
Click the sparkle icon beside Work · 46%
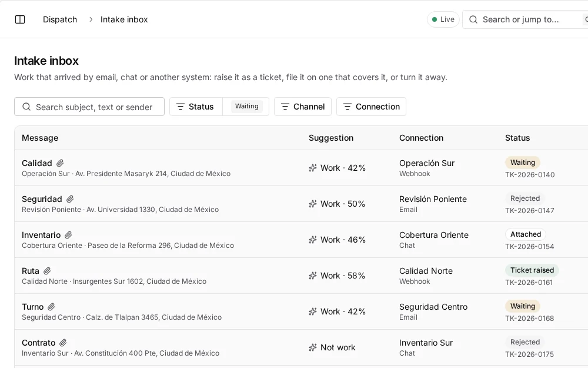pyautogui.click(x=313, y=240)
